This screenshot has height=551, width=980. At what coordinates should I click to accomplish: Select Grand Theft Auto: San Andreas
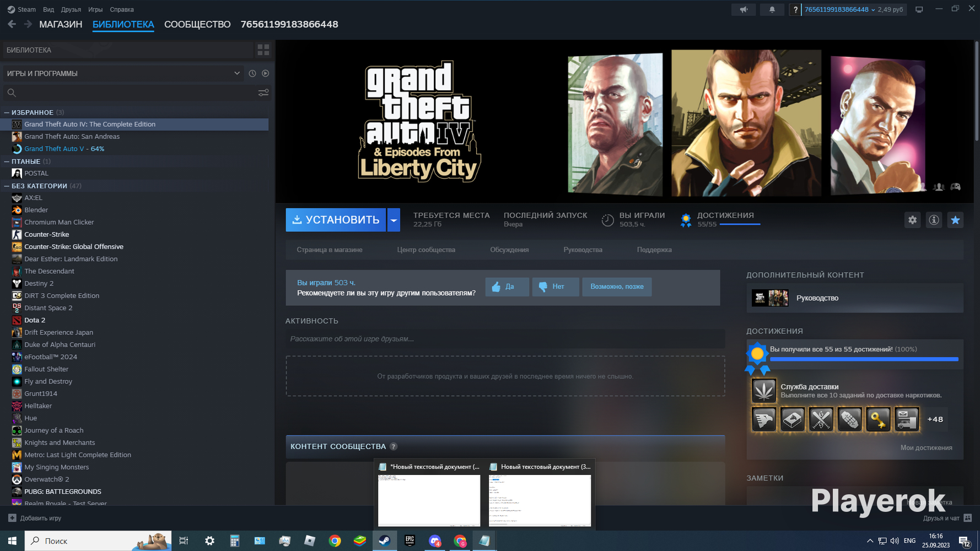tap(72, 137)
